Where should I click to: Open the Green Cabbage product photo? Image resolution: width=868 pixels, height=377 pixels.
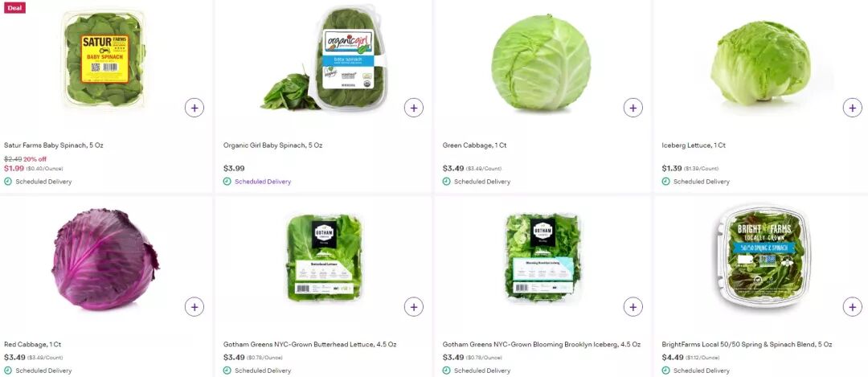[542, 62]
